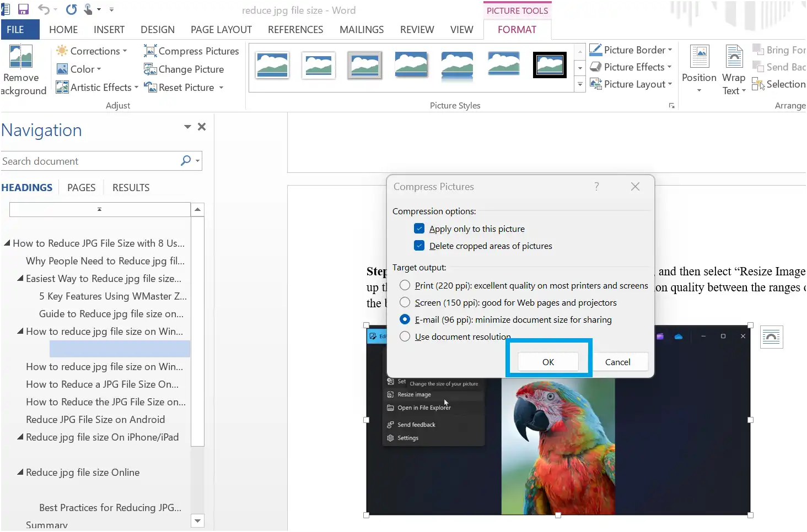This screenshot has height=532, width=807.
Task: Click jump to beginning bar above headings
Action: click(x=100, y=209)
